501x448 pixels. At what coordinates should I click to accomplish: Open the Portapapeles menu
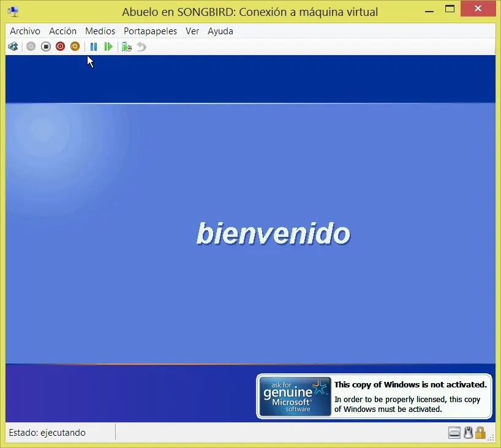(x=150, y=31)
